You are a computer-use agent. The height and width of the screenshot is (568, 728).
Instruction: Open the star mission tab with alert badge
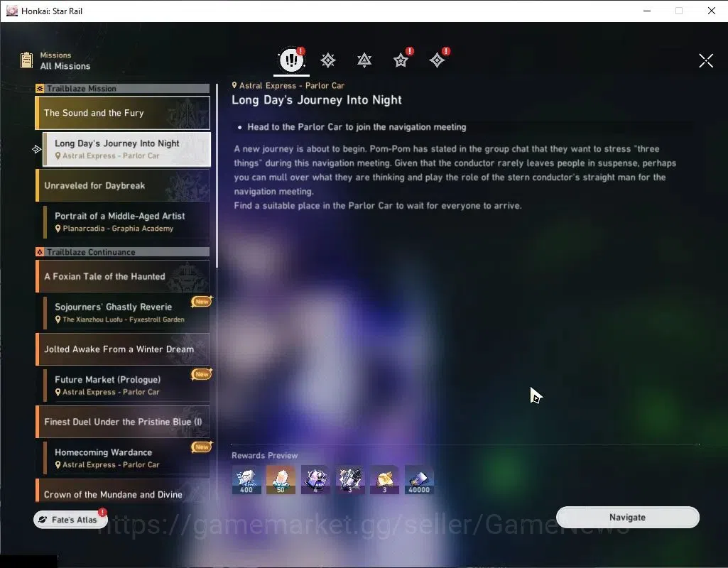tap(401, 60)
